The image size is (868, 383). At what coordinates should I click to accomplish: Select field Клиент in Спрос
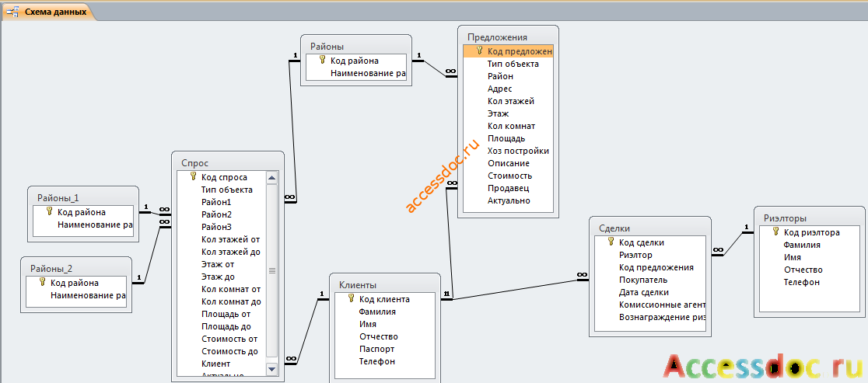[216, 364]
